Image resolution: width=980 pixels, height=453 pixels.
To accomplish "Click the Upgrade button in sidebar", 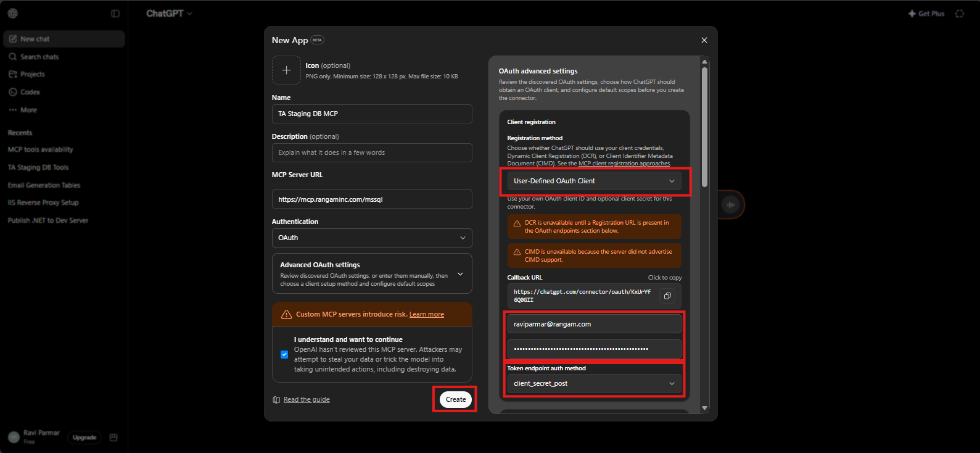I will (84, 438).
